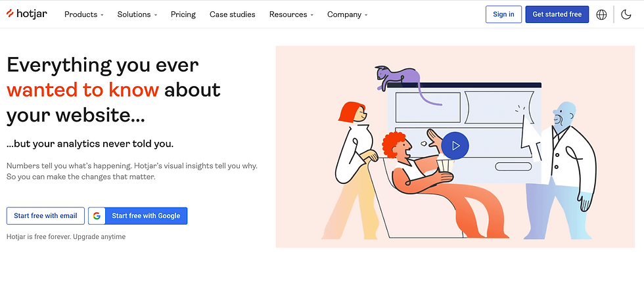Screen dimensions: 644x287
Task: Open the language globe selector
Action: click(x=601, y=15)
